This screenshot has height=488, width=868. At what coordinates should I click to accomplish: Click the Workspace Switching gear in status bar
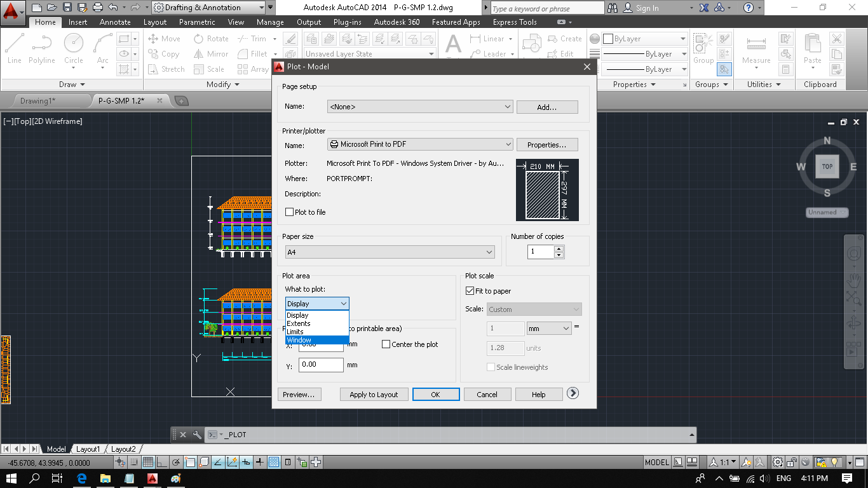778,463
